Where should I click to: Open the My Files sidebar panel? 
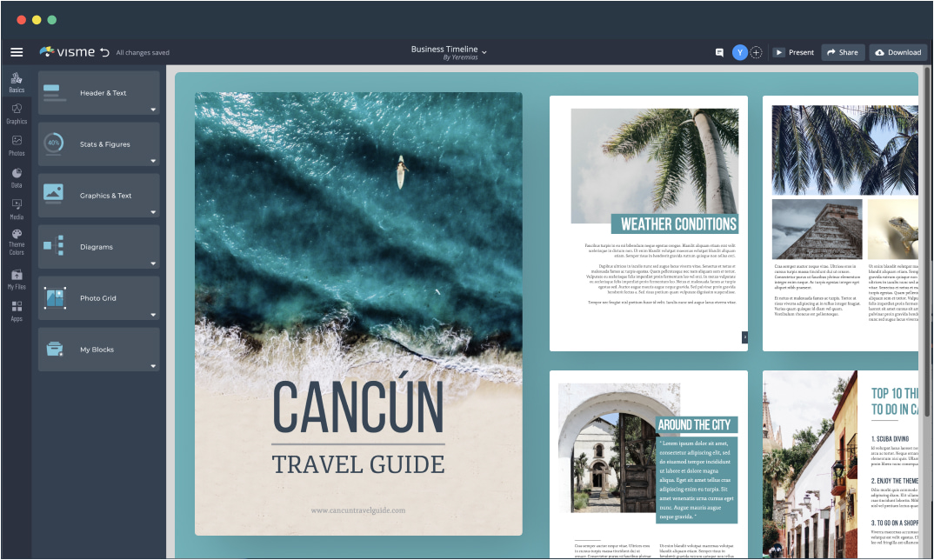click(17, 279)
